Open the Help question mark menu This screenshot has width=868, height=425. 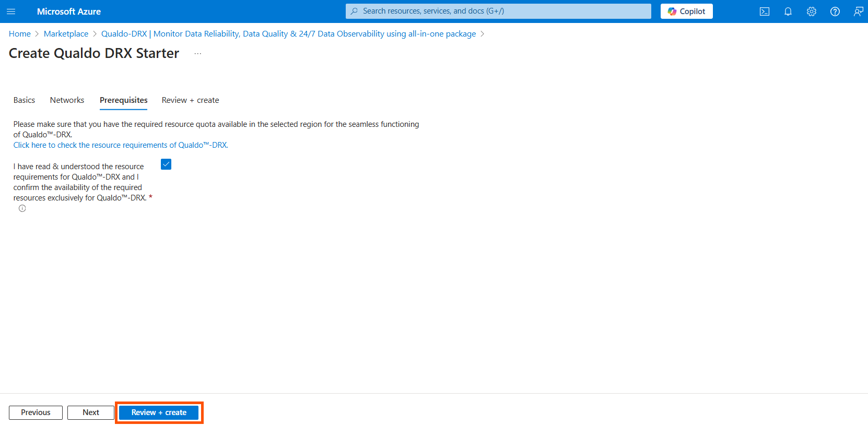pos(835,11)
